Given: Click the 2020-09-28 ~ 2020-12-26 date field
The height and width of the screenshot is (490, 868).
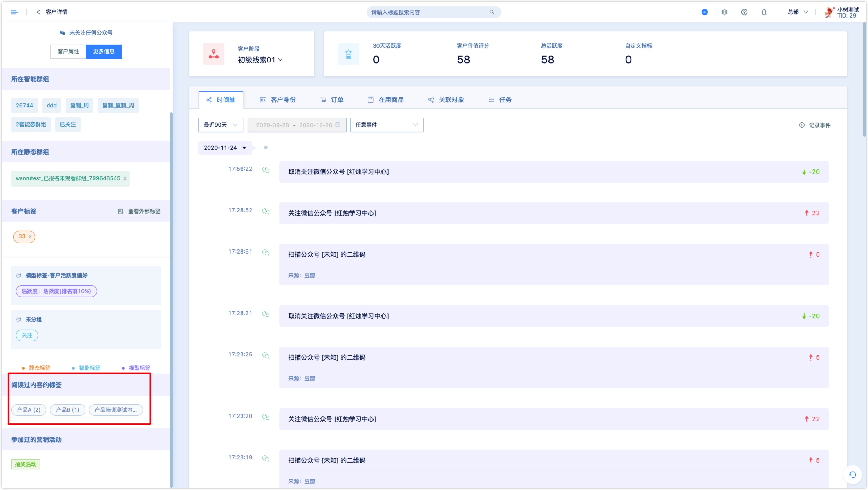Looking at the screenshot, I should pyautogui.click(x=297, y=125).
